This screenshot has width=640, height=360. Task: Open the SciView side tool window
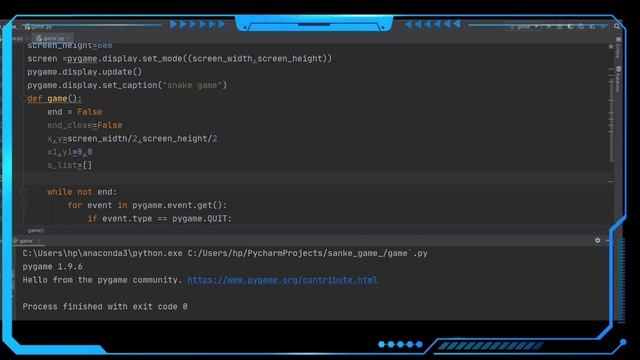[x=618, y=49]
